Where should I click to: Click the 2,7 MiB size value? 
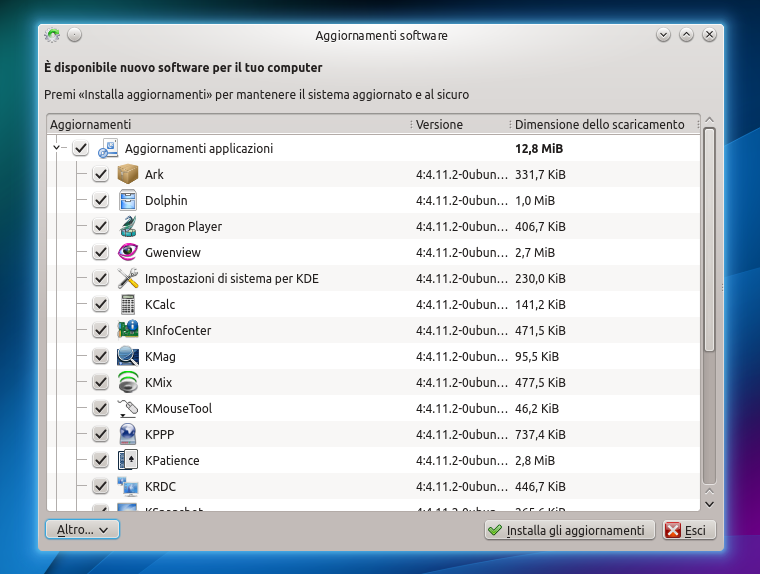[535, 252]
